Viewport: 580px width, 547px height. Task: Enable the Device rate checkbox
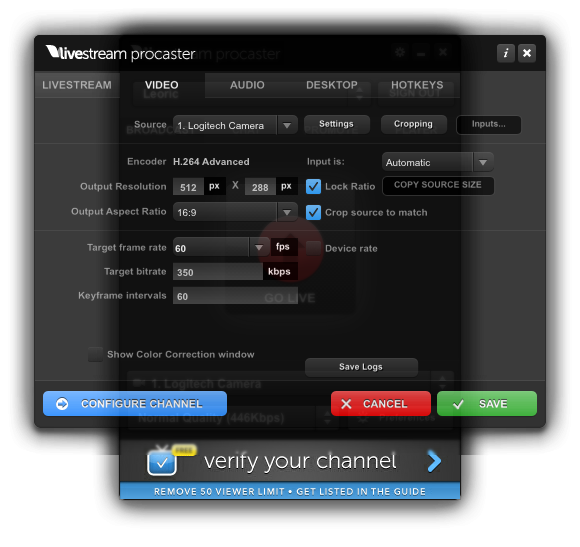click(313, 248)
